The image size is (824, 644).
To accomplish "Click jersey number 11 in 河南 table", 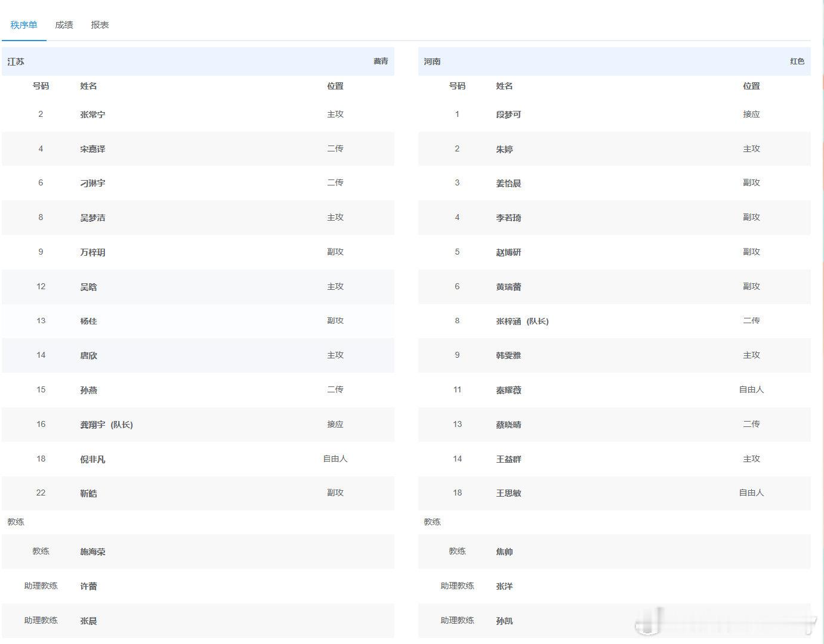I will [x=457, y=389].
